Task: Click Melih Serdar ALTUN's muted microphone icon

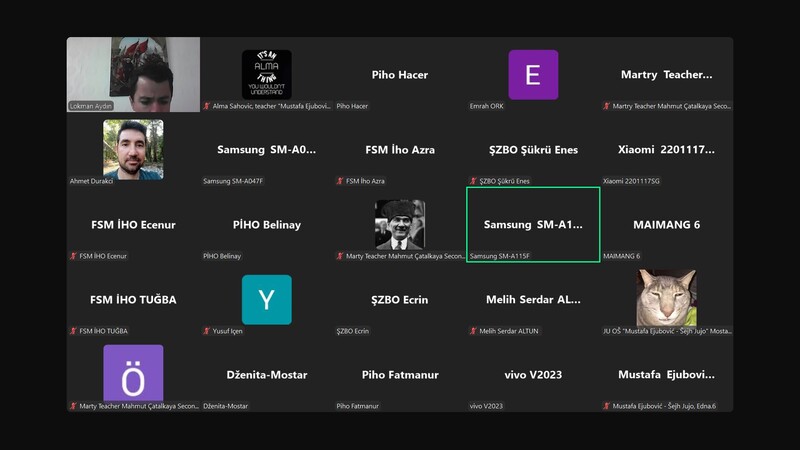Action: [474, 331]
